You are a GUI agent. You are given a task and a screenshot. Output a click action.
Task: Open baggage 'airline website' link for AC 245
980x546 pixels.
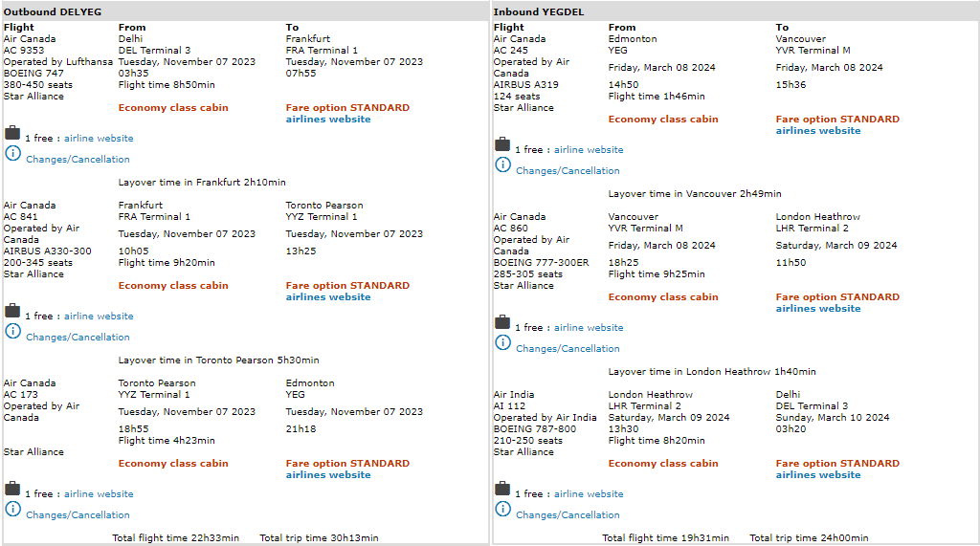[589, 150]
